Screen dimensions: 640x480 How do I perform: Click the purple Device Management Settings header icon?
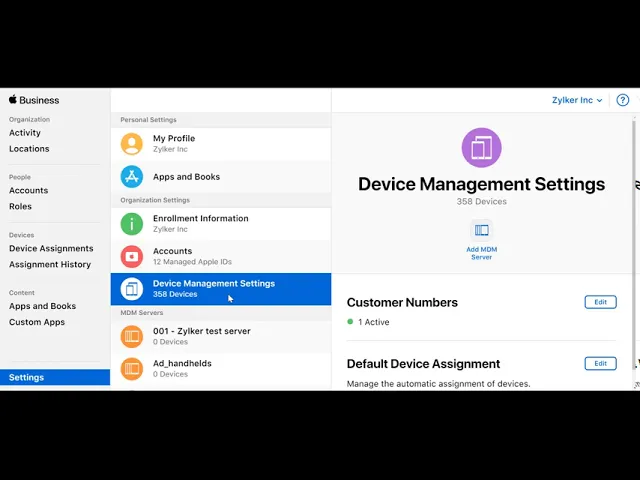pos(482,148)
